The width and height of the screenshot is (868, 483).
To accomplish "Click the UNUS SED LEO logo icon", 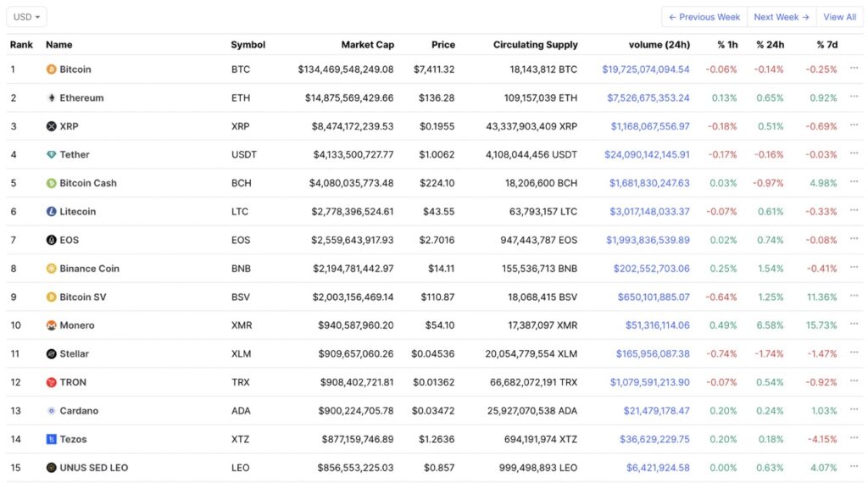I will 51,468.
